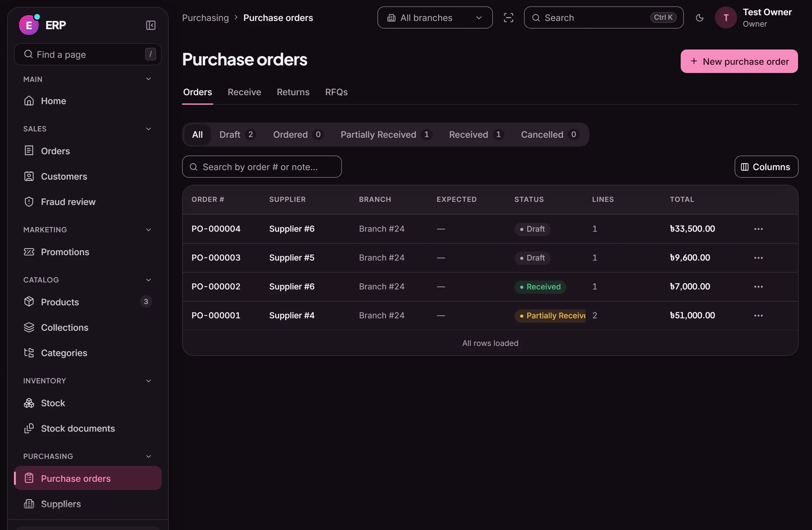Filter by Cancelled status
Image resolution: width=812 pixels, height=530 pixels.
coord(550,135)
